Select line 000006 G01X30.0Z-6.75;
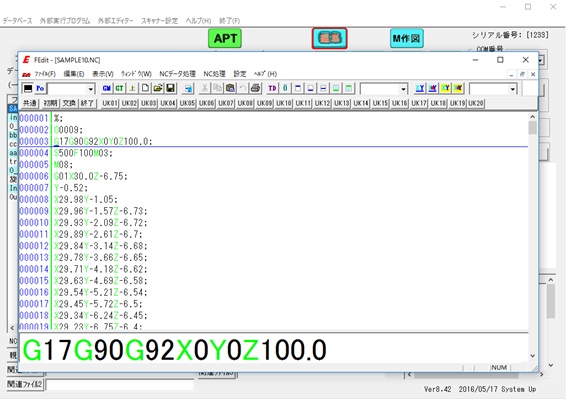Viewport: 567px width, 399px height. [x=91, y=176]
